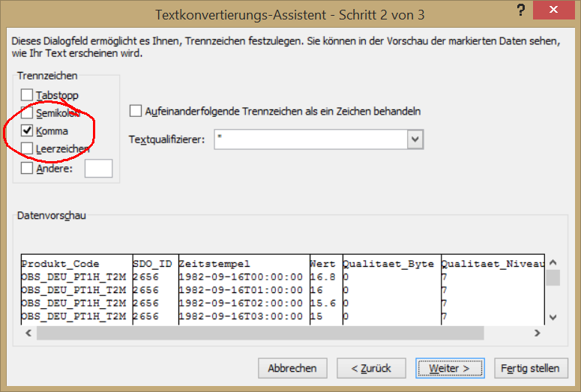581x392 pixels.
Task: Enable the Andere delimiter checkbox
Action: coord(27,168)
